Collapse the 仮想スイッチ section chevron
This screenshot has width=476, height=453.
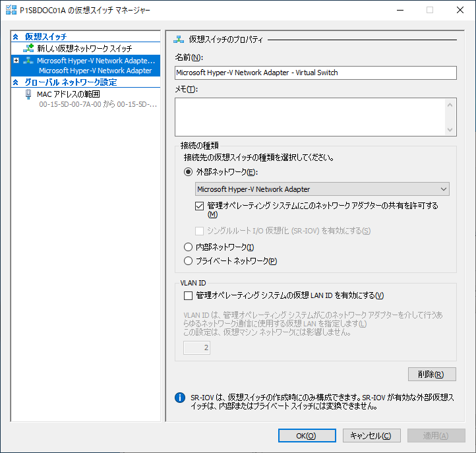click(x=16, y=37)
